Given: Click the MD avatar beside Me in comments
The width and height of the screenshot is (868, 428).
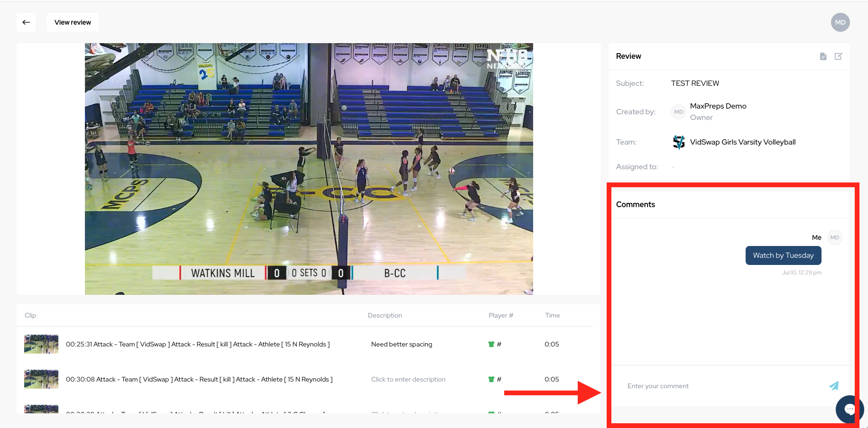Looking at the screenshot, I should [835, 237].
